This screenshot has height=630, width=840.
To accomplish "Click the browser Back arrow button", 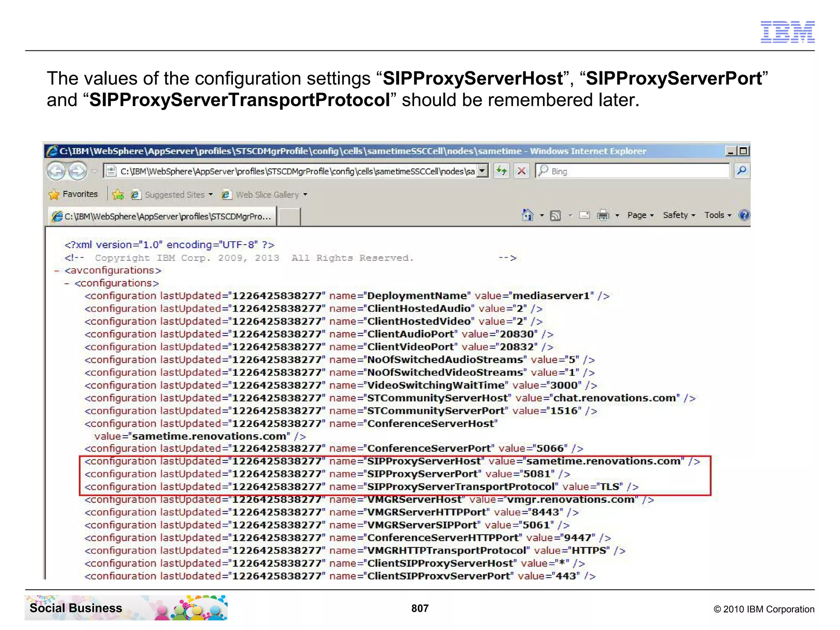I will click(56, 171).
